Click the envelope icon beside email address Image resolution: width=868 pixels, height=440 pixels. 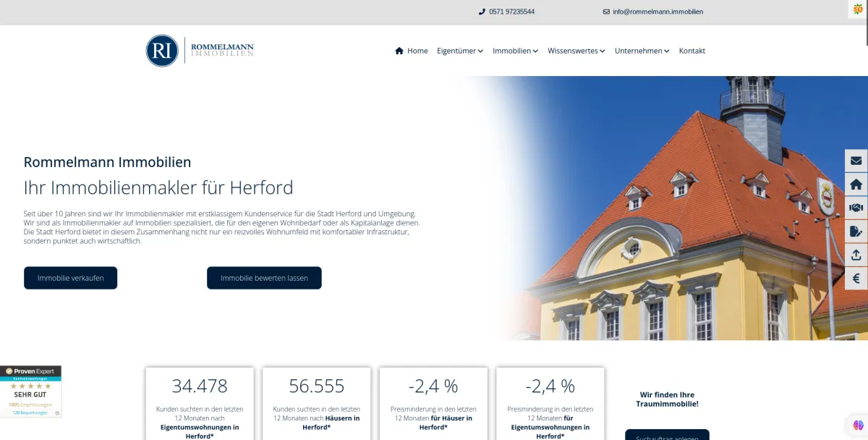(606, 12)
